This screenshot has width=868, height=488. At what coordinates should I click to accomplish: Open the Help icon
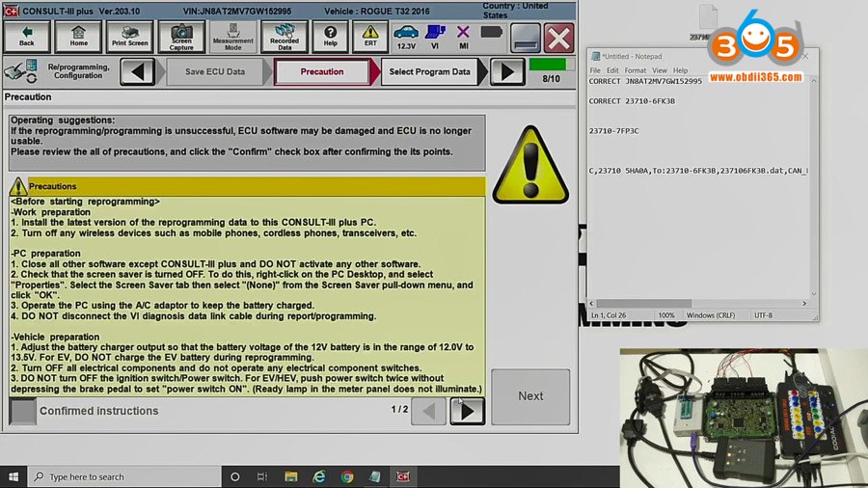(331, 37)
